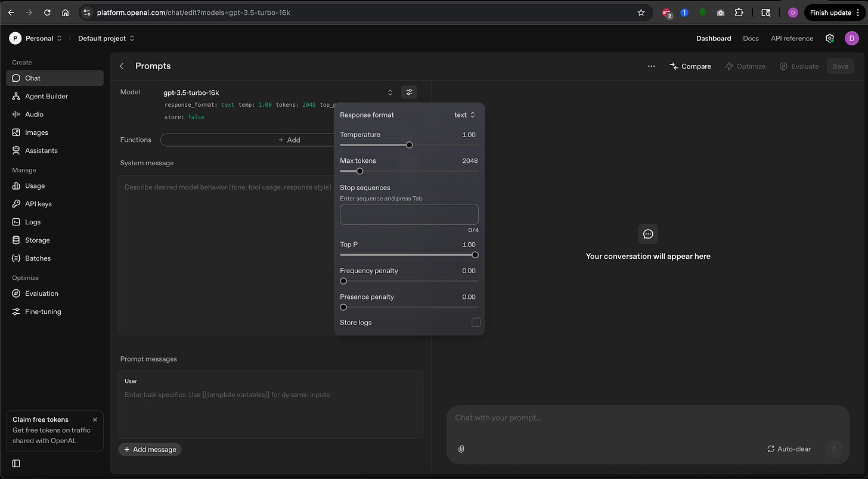Open the purple D profile avatar in header
The height and width of the screenshot is (479, 868).
[x=852, y=38]
